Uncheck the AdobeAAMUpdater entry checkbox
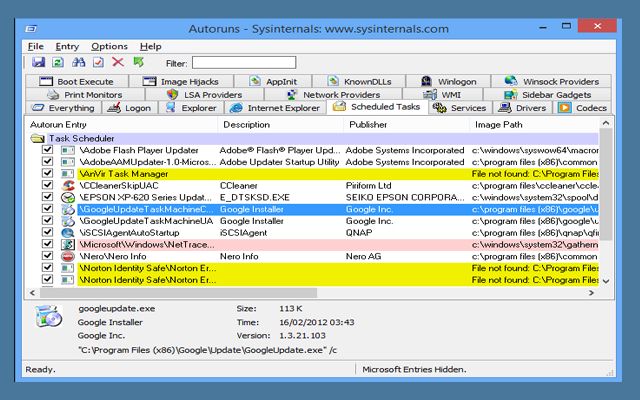 (47, 162)
